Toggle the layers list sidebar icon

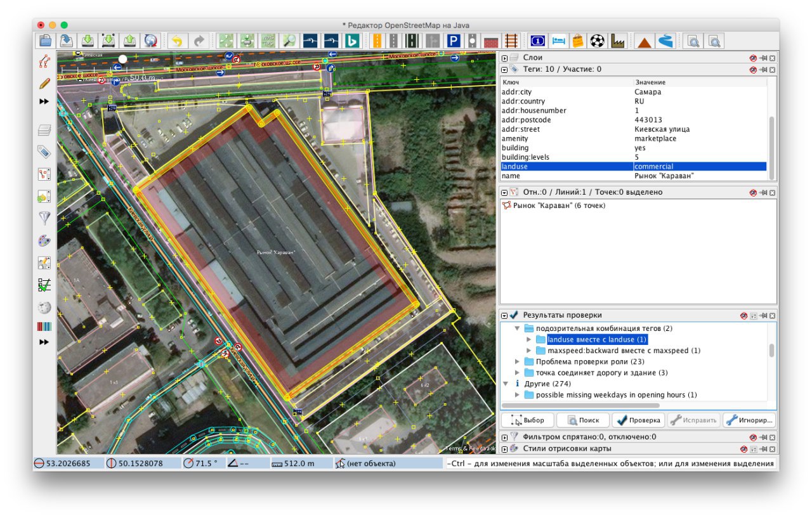tap(44, 131)
